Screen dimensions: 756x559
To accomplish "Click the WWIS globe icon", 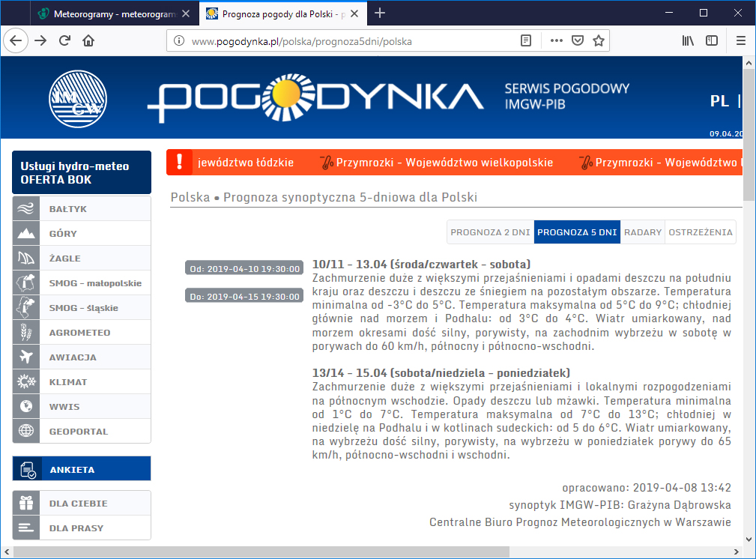I will pos(25,406).
